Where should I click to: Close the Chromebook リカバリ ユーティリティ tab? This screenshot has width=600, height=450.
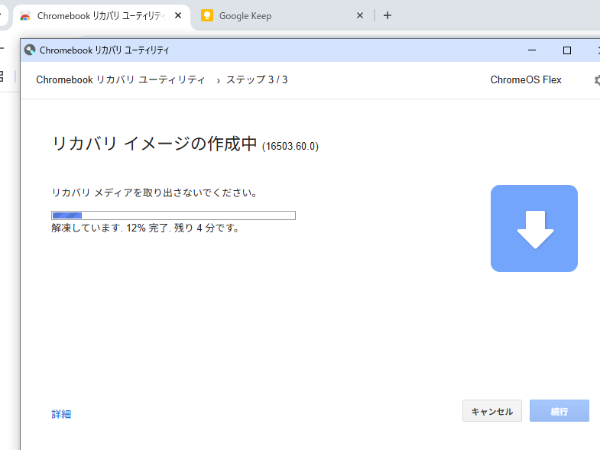[x=178, y=16]
